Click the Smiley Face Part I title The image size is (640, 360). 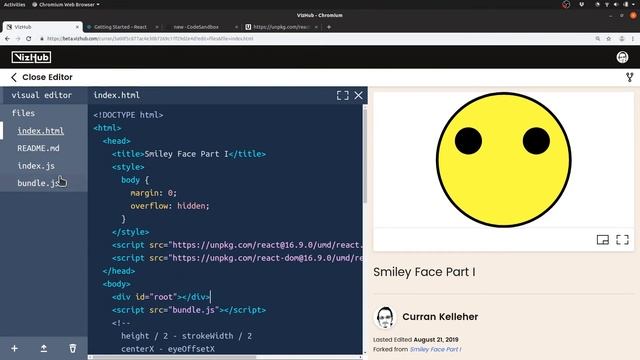coord(424,272)
